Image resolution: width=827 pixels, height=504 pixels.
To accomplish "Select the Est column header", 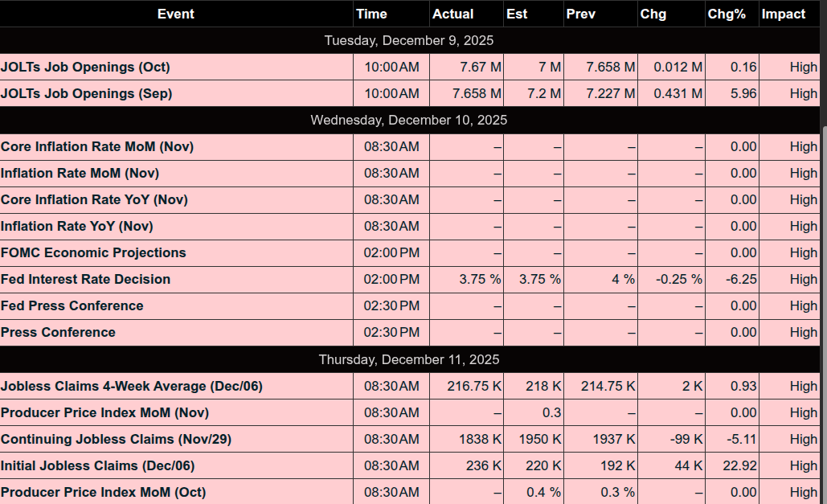I will click(x=517, y=14).
